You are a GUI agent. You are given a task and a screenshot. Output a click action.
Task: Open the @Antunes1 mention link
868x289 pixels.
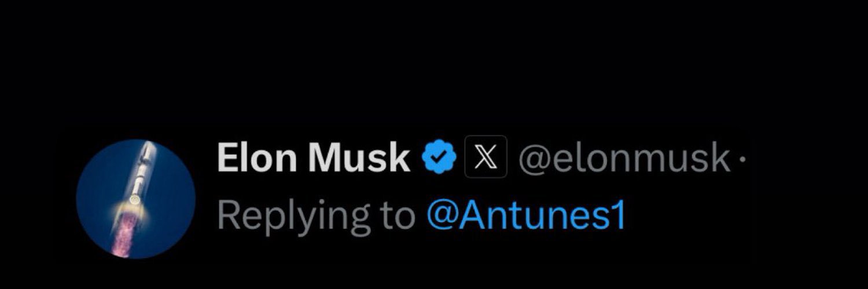point(525,215)
